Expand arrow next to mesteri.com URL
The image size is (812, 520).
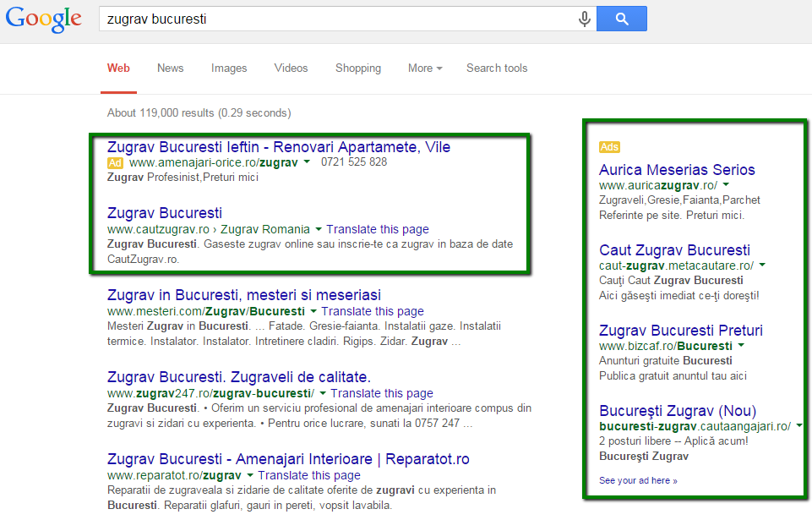pyautogui.click(x=313, y=311)
